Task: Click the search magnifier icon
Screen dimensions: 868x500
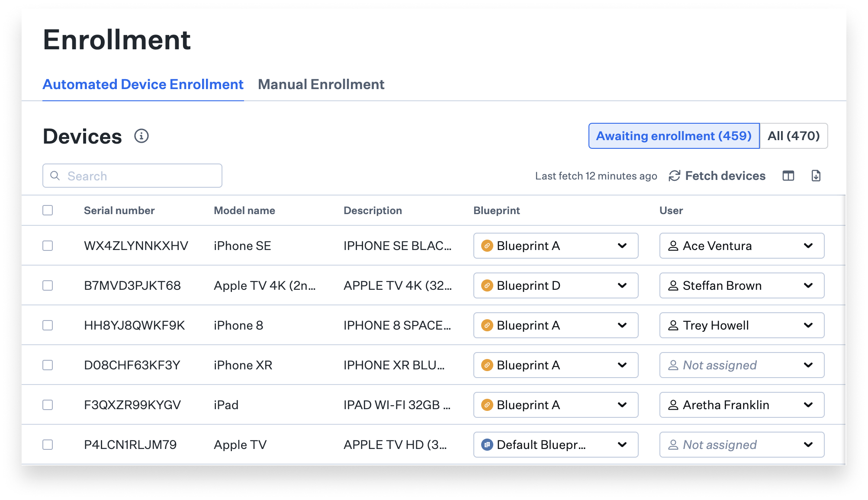Action: (55, 176)
